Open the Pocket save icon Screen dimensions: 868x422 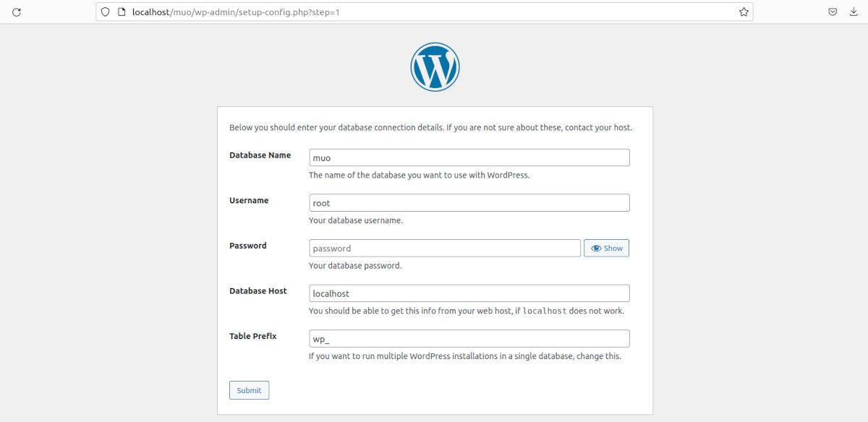coord(833,12)
